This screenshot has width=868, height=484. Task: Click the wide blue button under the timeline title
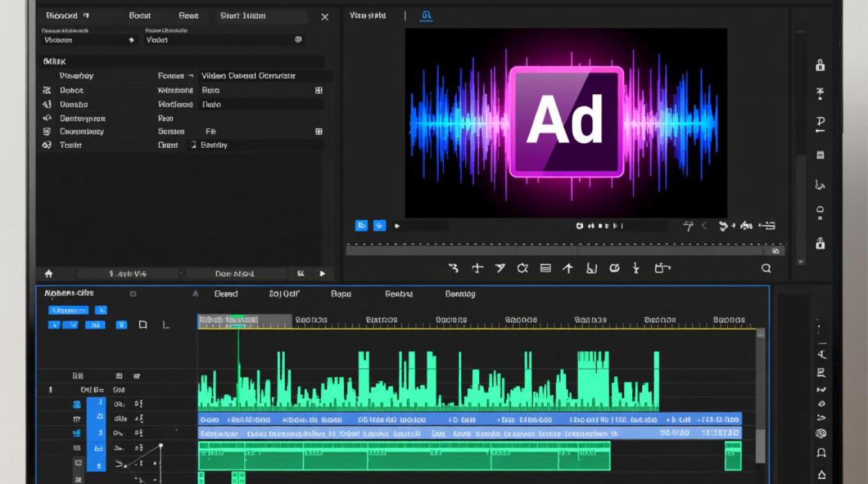(x=69, y=310)
